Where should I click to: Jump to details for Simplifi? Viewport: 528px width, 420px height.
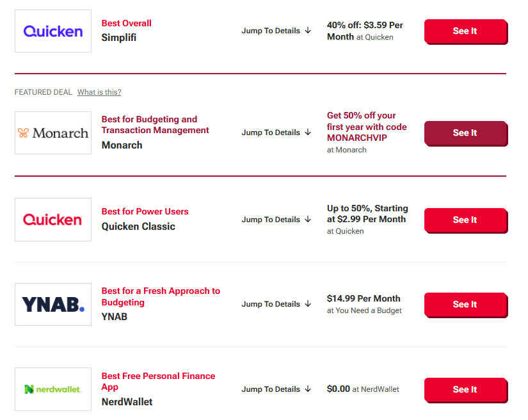pos(276,31)
